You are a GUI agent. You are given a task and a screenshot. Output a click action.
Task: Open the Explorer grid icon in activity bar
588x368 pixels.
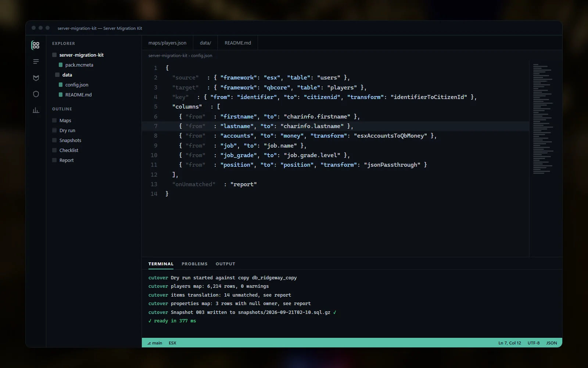pos(36,45)
